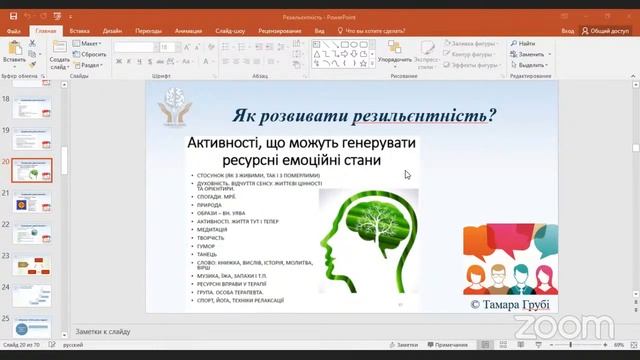Click Заметки button in status bar
Screen dimensions: 640x360
(404, 345)
